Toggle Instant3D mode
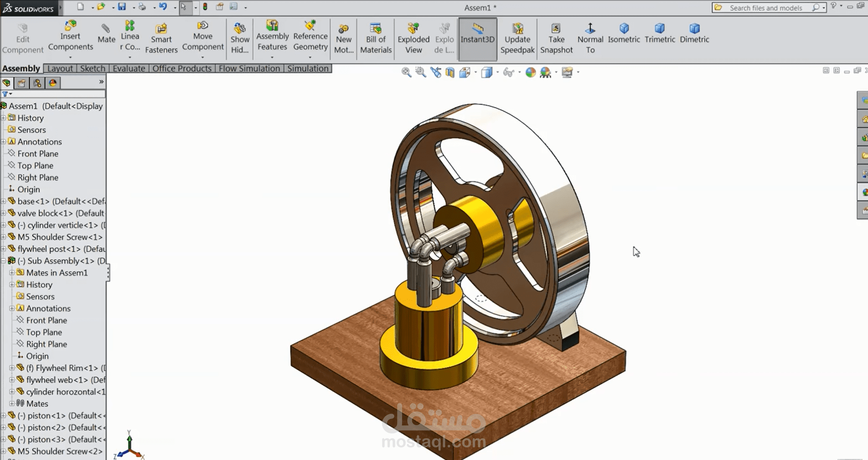Image resolution: width=868 pixels, height=460 pixels. pyautogui.click(x=477, y=39)
